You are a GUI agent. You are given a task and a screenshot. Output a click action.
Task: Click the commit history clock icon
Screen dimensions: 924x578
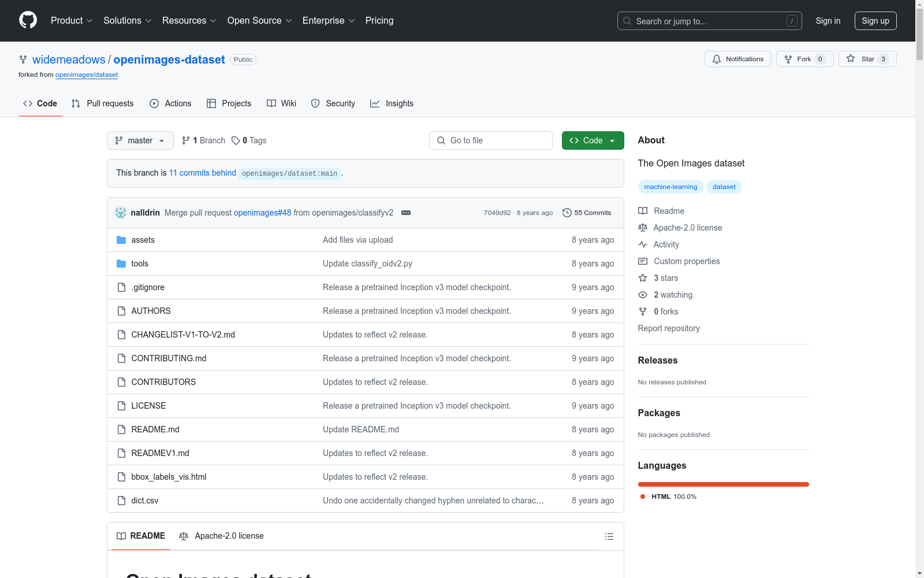tap(567, 213)
